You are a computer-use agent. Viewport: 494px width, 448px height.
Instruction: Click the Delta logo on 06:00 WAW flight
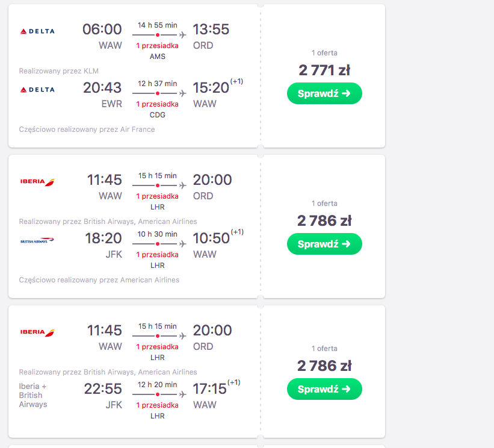[x=37, y=31]
